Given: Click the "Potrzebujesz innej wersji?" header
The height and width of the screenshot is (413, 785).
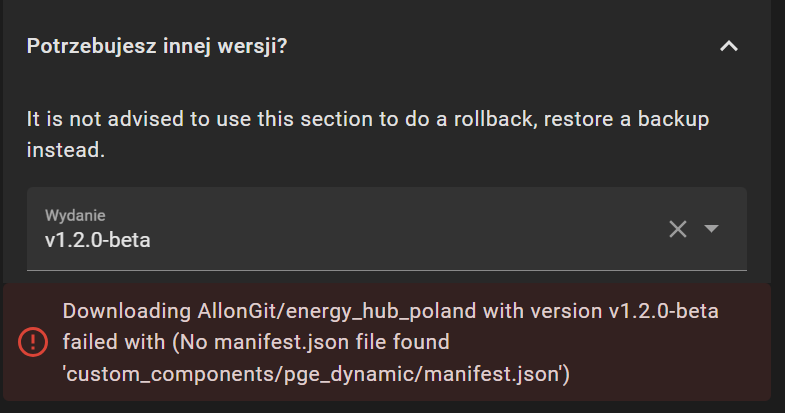Looking at the screenshot, I should (157, 46).
